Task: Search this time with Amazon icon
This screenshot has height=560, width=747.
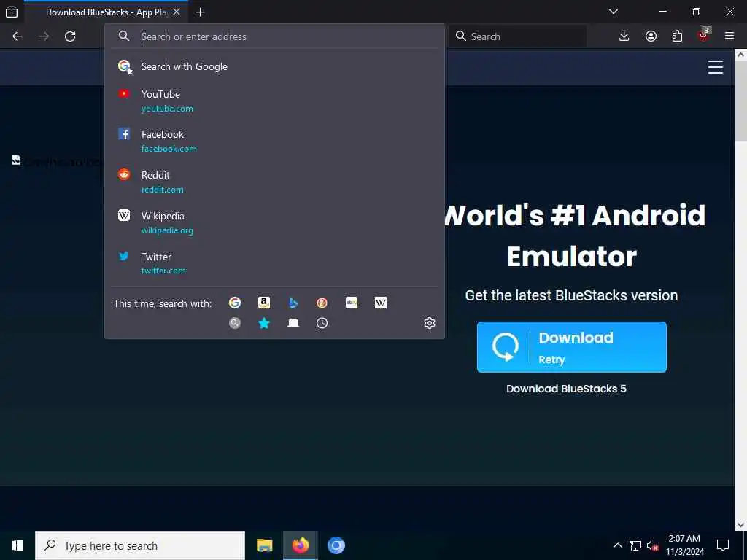Action: coord(264,303)
